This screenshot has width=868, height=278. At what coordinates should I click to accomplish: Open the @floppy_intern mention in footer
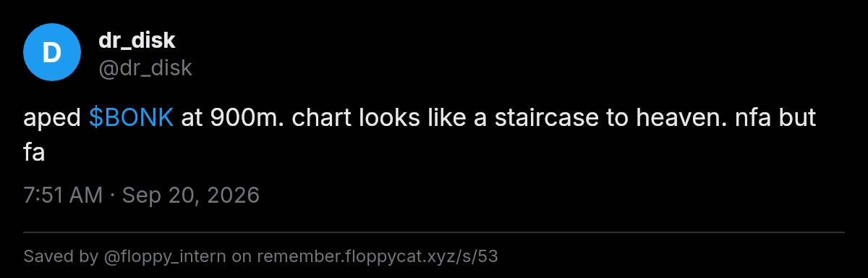point(163,256)
